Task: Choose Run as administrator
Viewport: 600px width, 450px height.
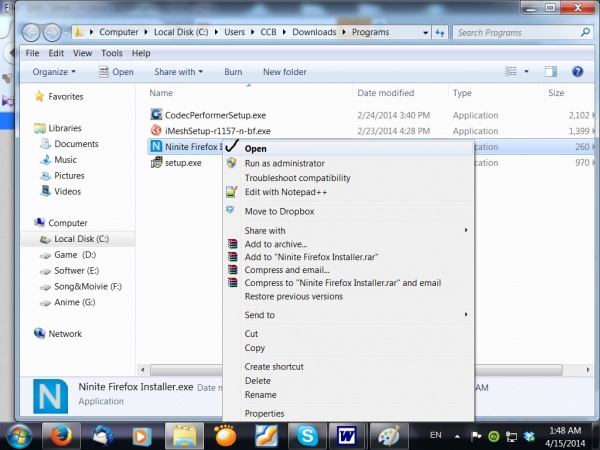Action: pos(348,163)
